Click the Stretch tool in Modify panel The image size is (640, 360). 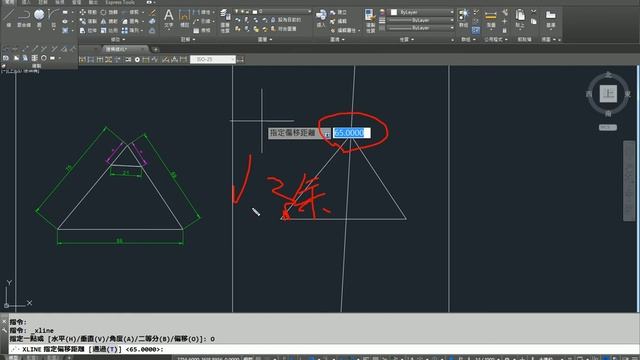point(88,31)
